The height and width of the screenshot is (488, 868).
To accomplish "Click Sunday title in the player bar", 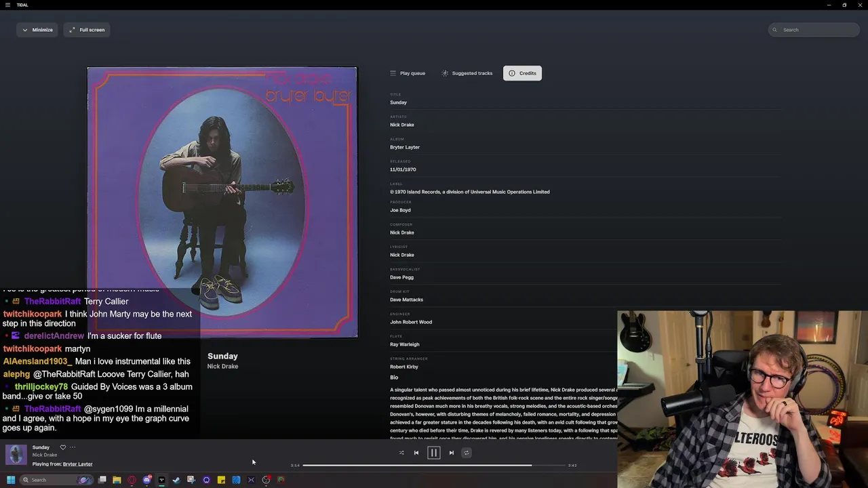I will pos(41,447).
